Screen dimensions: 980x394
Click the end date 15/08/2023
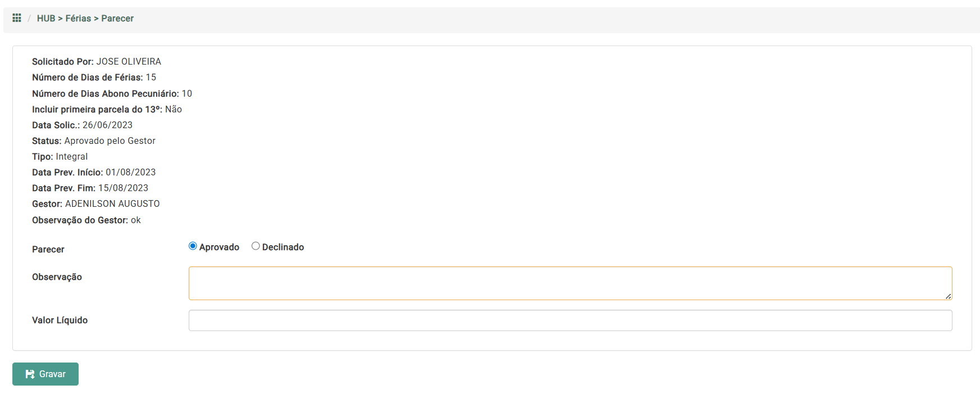coord(123,188)
